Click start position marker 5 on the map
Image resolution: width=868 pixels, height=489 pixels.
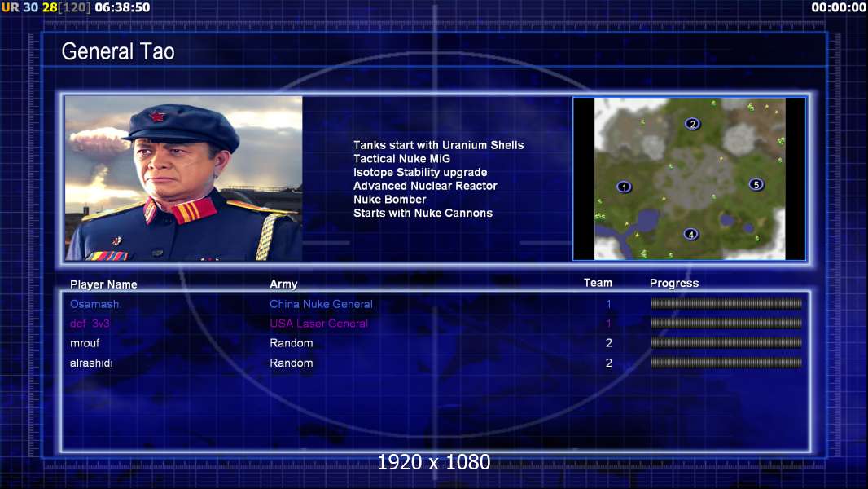click(x=756, y=184)
